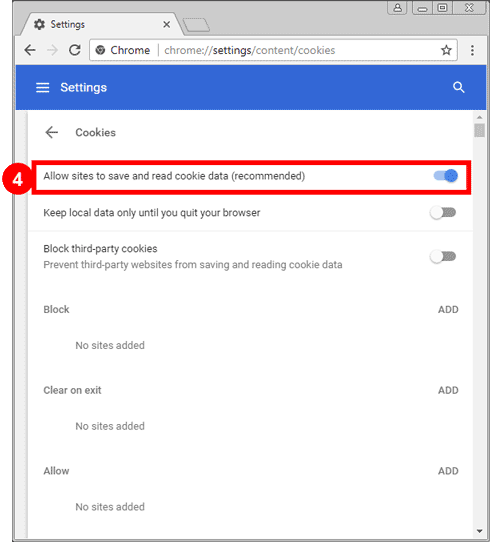Screen dimensions: 490x542
Task: Click the 'Prevent third-party websites' description text
Action: 193,265
